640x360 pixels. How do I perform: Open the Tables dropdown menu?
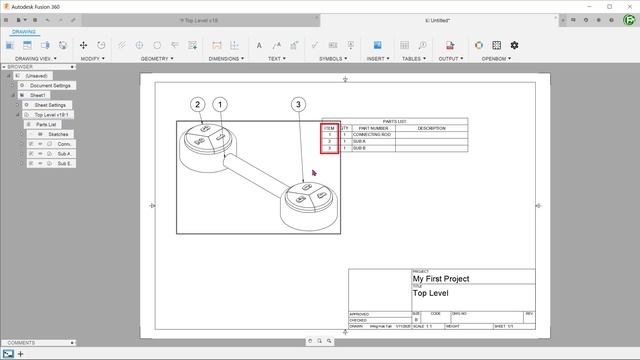[x=414, y=59]
